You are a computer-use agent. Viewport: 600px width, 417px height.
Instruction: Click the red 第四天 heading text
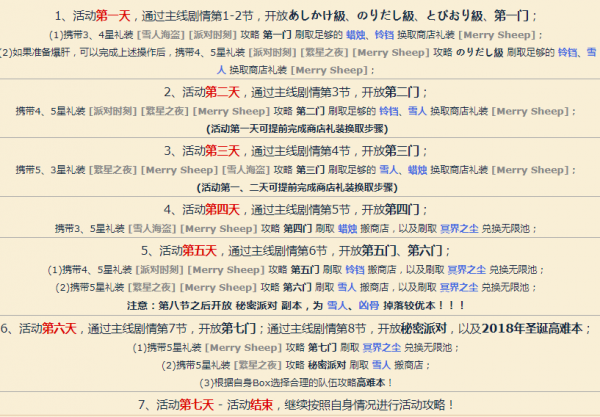point(222,210)
